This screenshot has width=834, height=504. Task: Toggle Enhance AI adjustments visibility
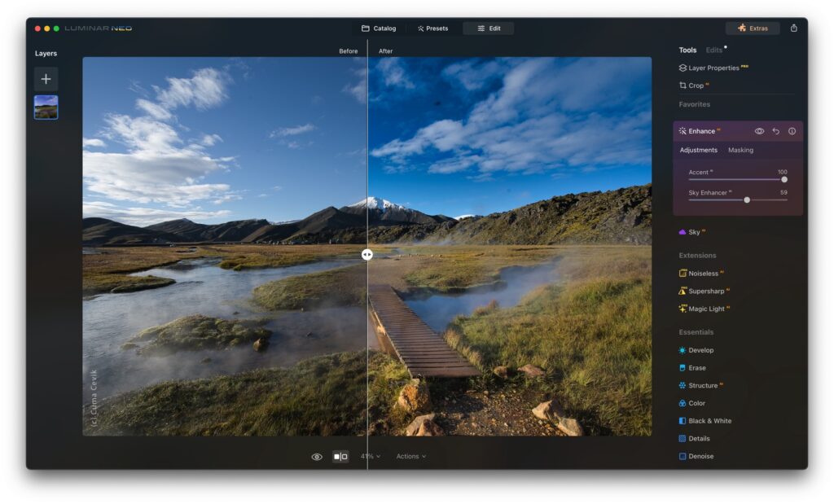[x=760, y=130]
